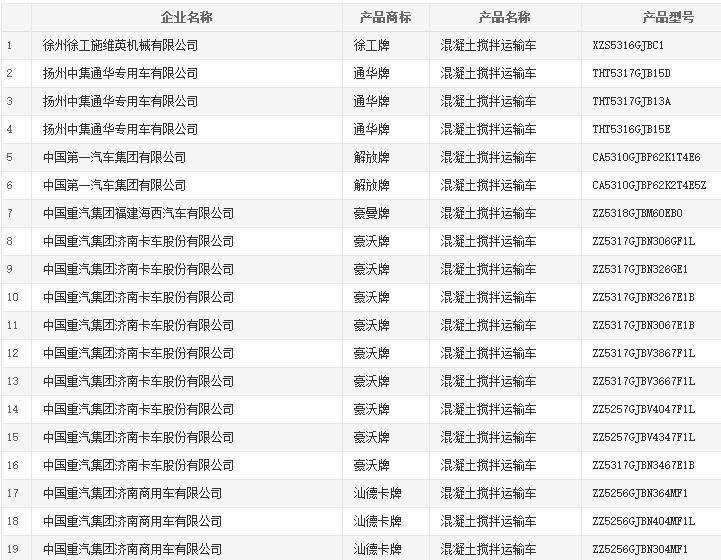Select 汕德卡牌 trademark in row 18
Screen dimensions: 721x560
[x=378, y=521]
